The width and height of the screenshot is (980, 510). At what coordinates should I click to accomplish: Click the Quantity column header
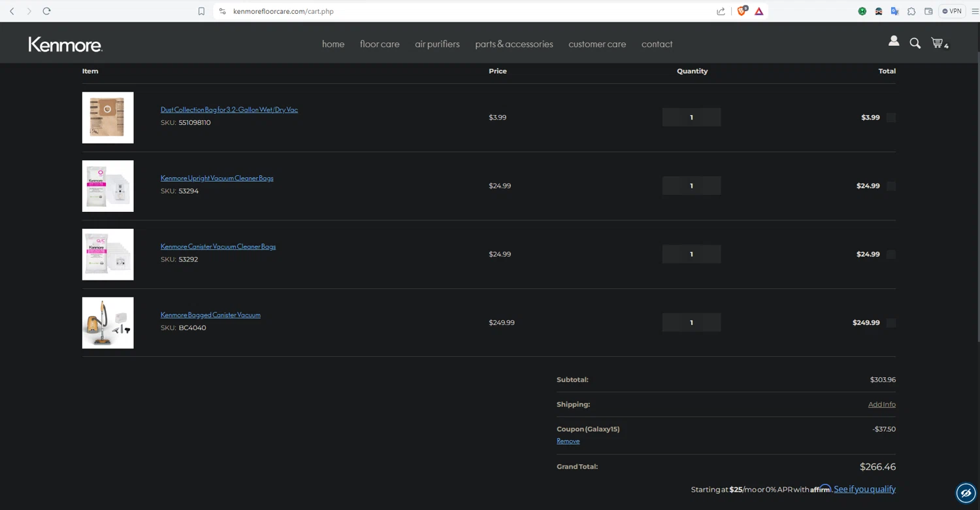coord(692,71)
